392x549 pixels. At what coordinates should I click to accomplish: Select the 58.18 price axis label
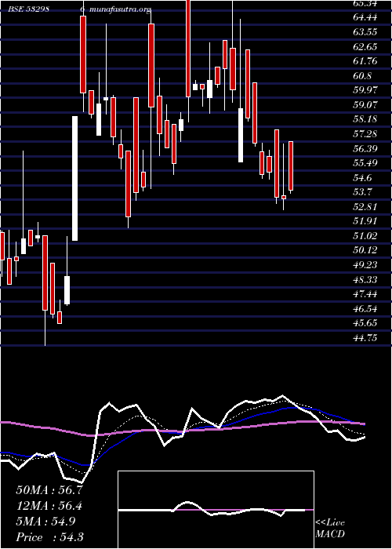click(x=365, y=119)
